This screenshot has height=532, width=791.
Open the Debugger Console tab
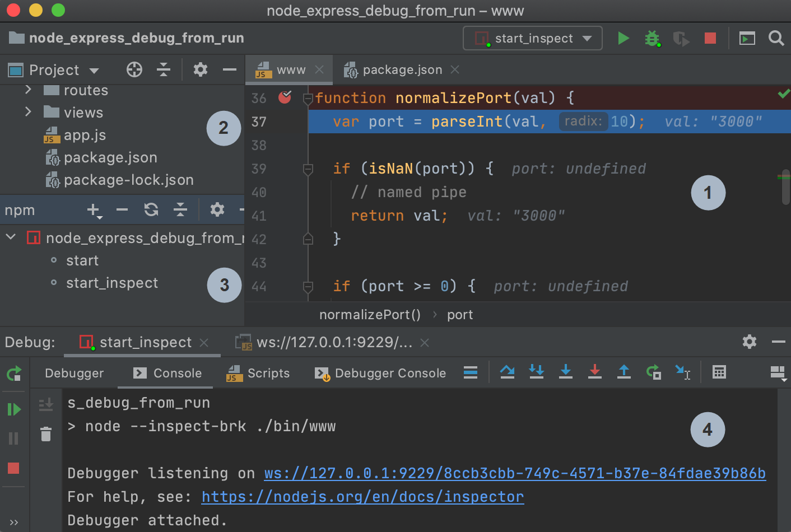[x=380, y=373]
